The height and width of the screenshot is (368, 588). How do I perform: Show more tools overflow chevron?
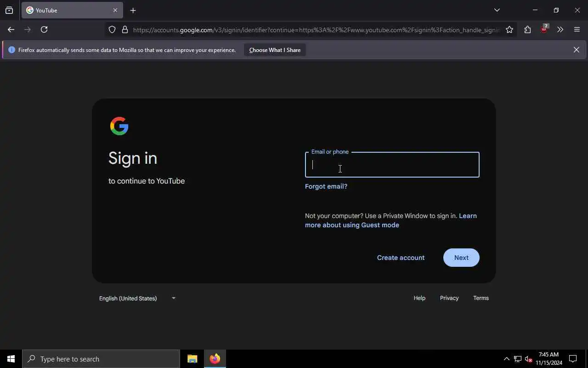(560, 30)
